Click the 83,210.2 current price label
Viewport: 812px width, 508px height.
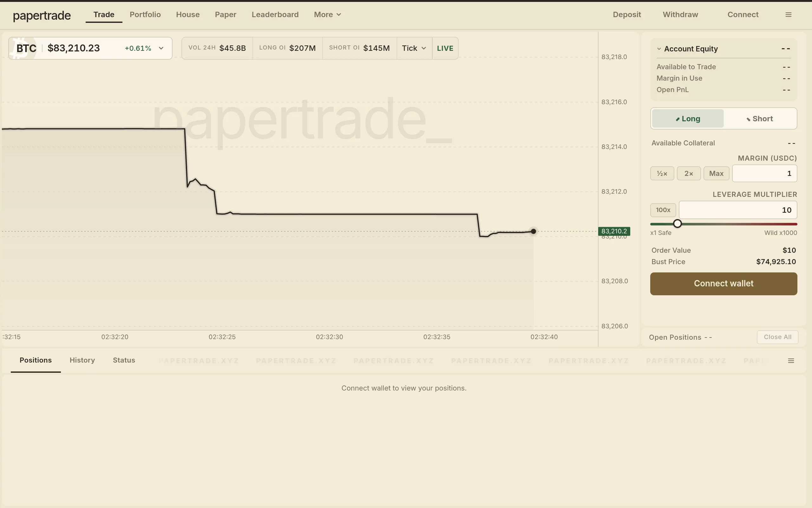(x=614, y=231)
